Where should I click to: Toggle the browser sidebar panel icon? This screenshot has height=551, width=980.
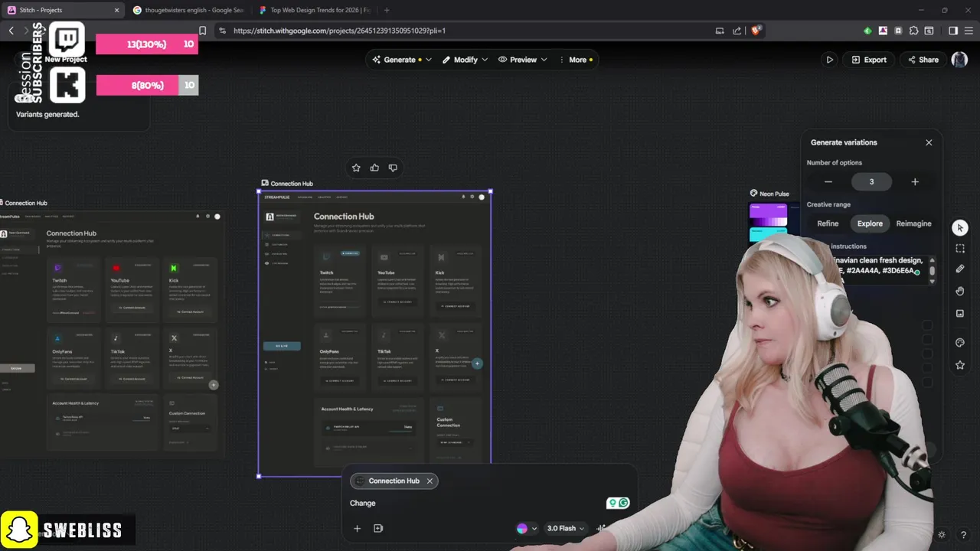(953, 31)
